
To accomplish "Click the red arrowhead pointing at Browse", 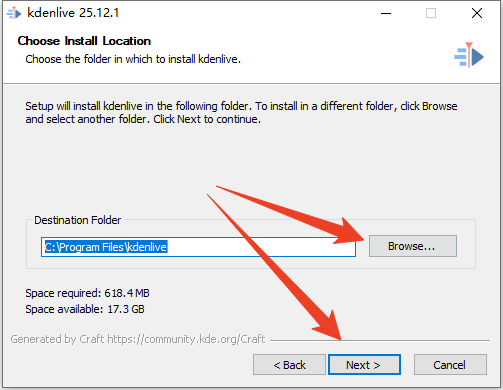I will pos(350,231).
